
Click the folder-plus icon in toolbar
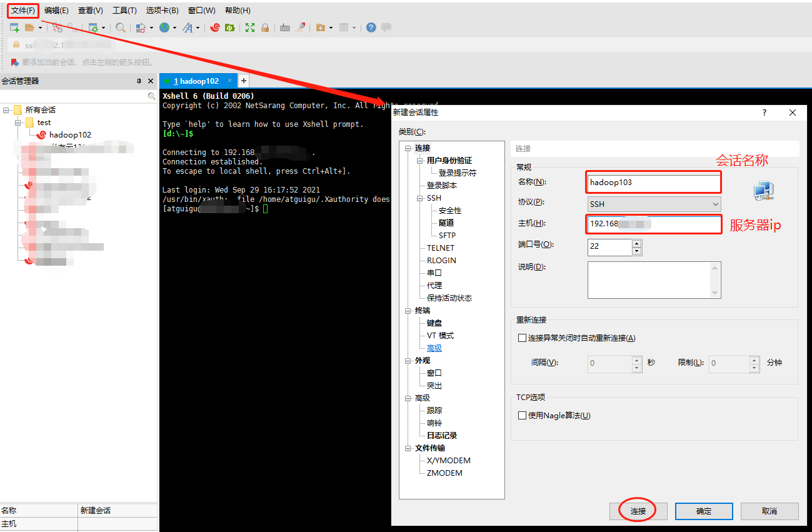321,28
